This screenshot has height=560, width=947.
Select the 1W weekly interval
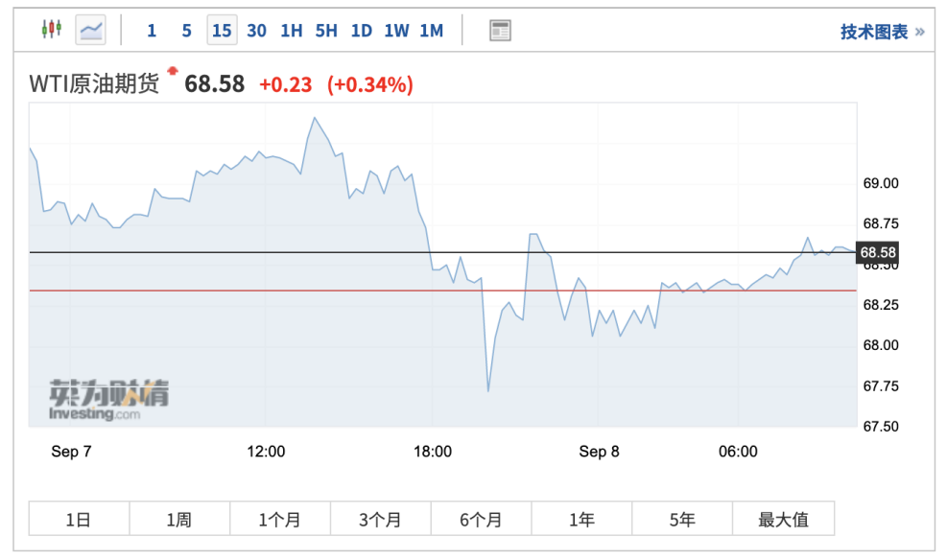396,31
